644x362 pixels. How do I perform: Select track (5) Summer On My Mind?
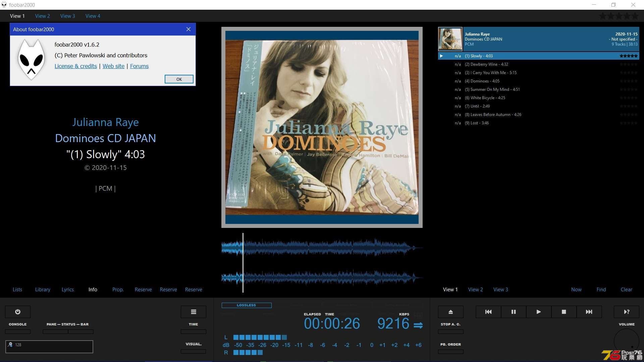(x=538, y=89)
